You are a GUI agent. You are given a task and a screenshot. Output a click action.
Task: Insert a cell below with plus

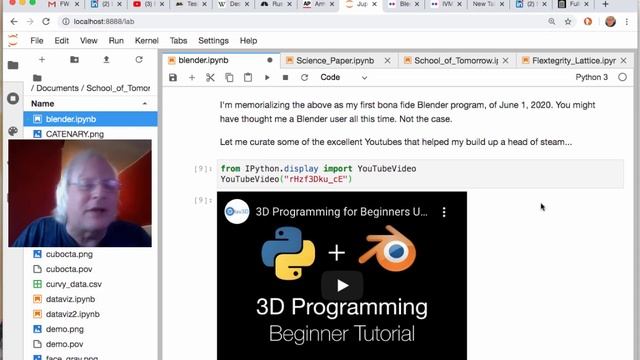point(192,78)
